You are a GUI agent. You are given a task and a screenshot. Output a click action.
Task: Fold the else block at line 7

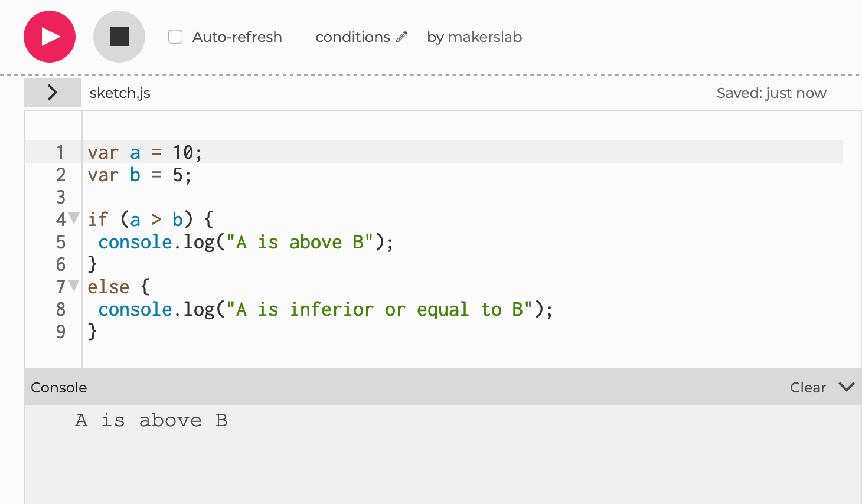click(74, 286)
